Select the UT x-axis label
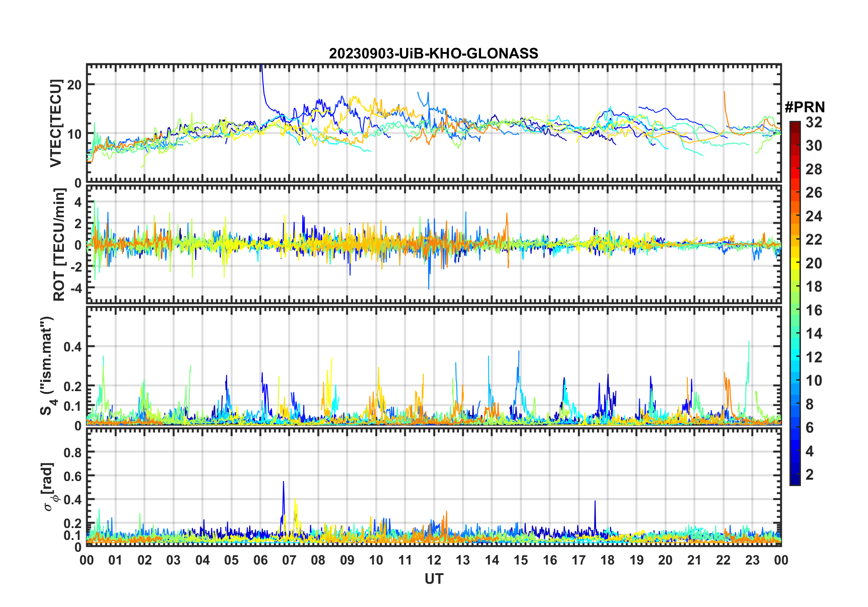 [x=434, y=579]
